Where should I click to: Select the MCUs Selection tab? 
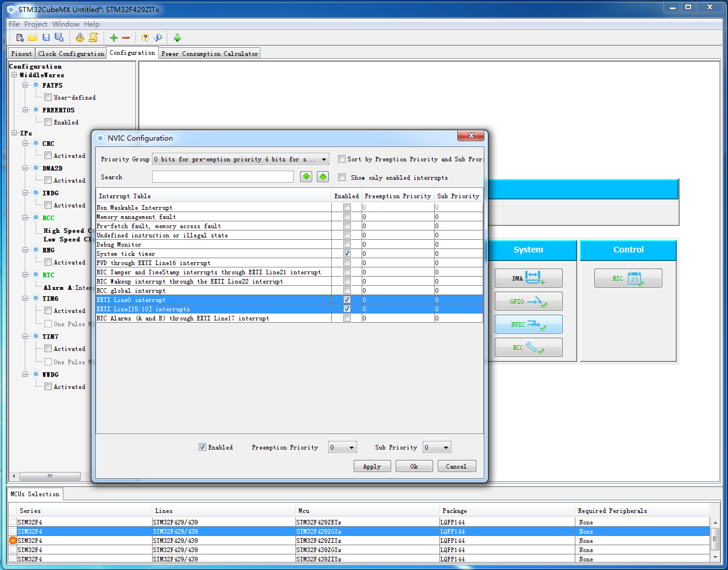pyautogui.click(x=35, y=494)
